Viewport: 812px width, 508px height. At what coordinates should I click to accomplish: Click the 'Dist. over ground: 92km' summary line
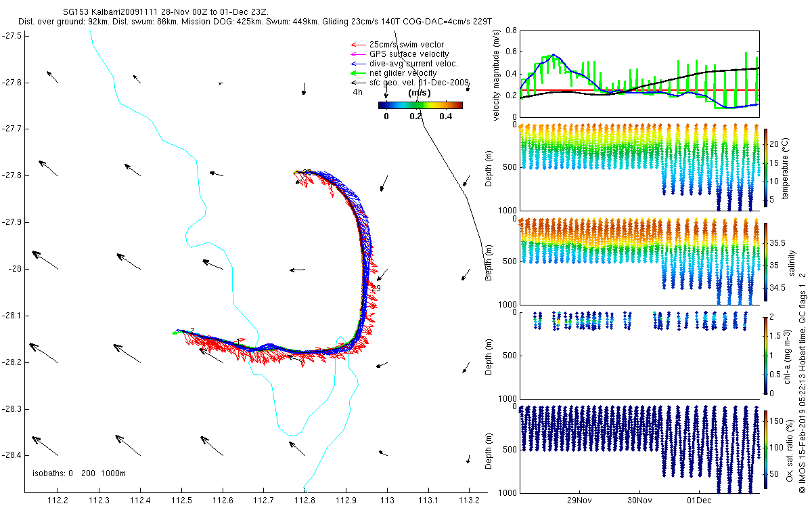pos(255,23)
